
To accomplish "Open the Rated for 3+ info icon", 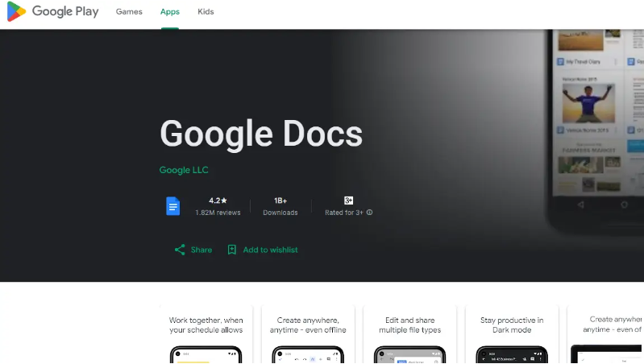I will pyautogui.click(x=370, y=213).
